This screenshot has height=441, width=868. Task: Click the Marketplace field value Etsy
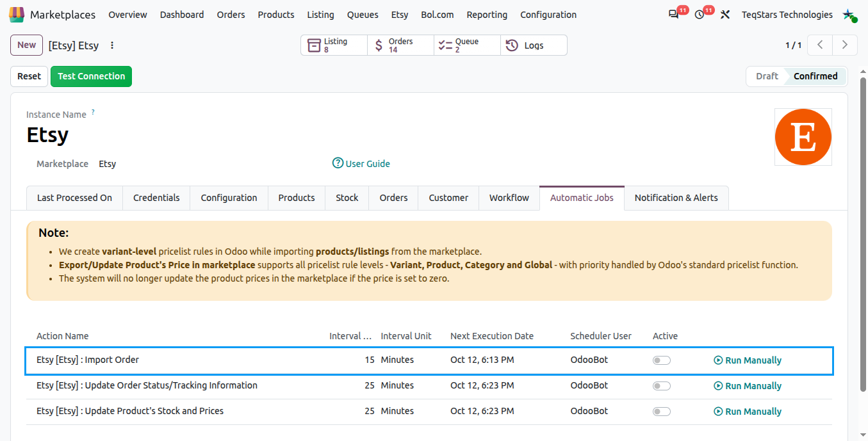point(108,164)
